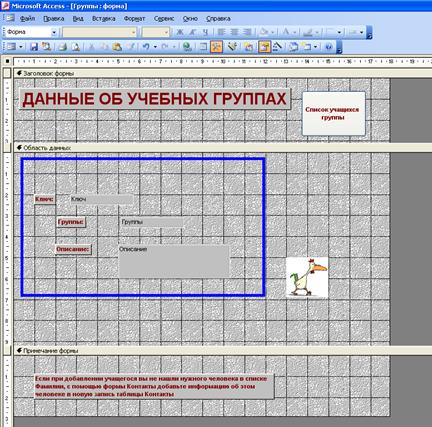Viewport: 432px width, 427px height.
Task: Open the Help question mark icon
Action: [x=329, y=47]
